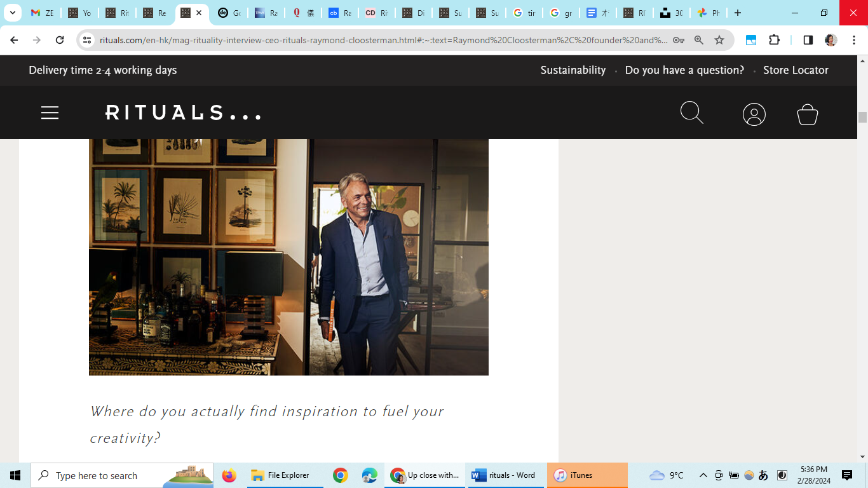This screenshot has width=868, height=488.
Task: Click the Store Locator link
Action: [x=796, y=70]
